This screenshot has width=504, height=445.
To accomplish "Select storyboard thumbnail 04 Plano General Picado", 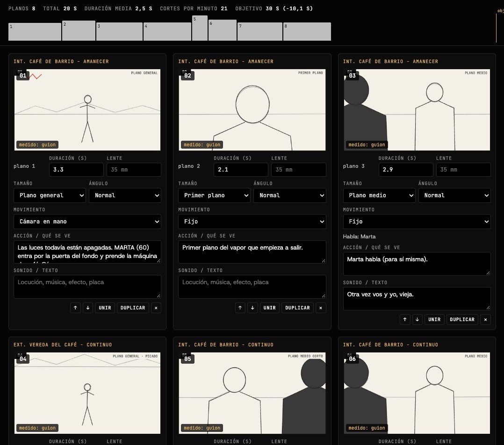I will 87,393.
